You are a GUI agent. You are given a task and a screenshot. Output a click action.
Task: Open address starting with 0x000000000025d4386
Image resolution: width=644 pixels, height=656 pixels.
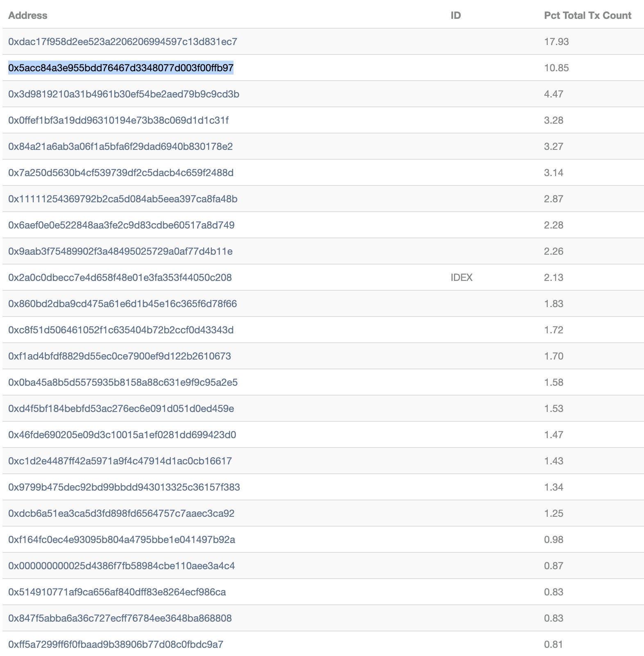pos(122,566)
